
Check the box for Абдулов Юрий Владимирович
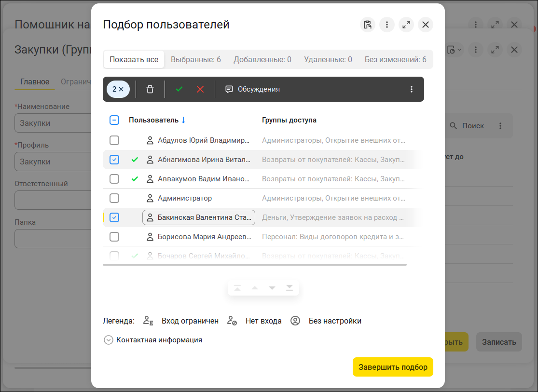pyautogui.click(x=114, y=140)
